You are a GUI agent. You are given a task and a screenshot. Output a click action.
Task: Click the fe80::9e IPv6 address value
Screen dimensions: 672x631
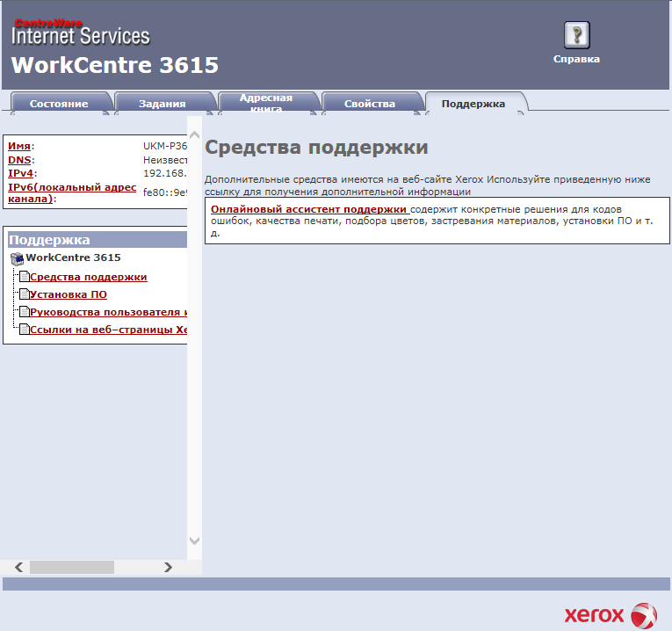165,192
